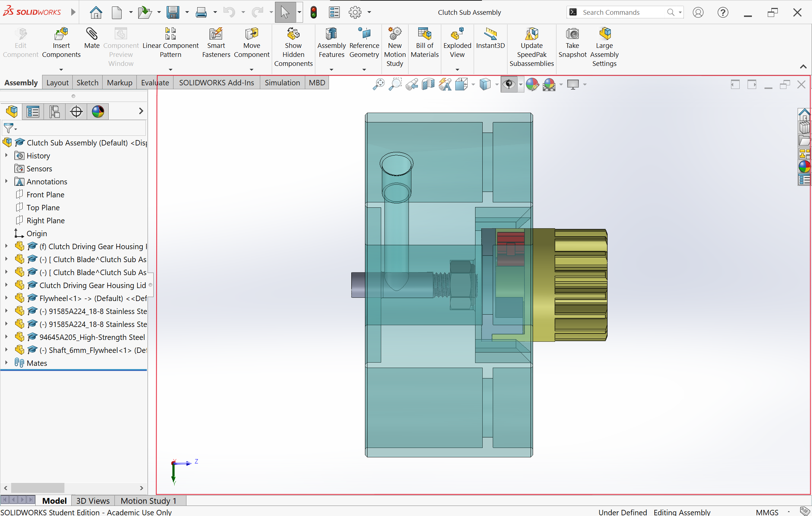Viewport: 812px width, 516px height.
Task: Switch to the Markup tab
Action: coord(119,83)
